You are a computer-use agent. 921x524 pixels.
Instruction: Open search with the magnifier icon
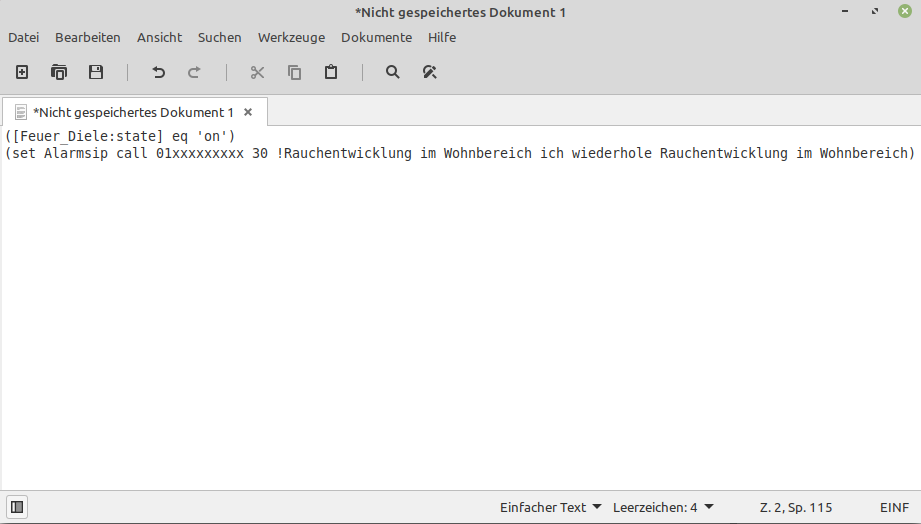tap(393, 72)
